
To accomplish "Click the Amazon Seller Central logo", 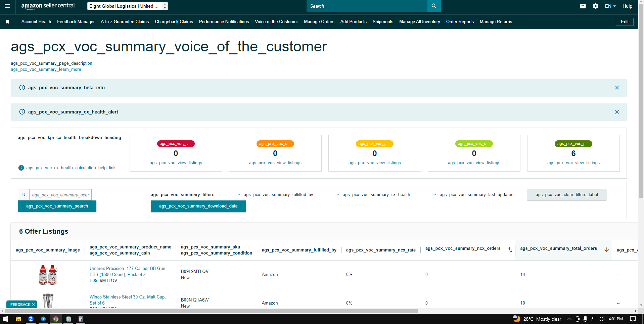I will coord(48,6).
